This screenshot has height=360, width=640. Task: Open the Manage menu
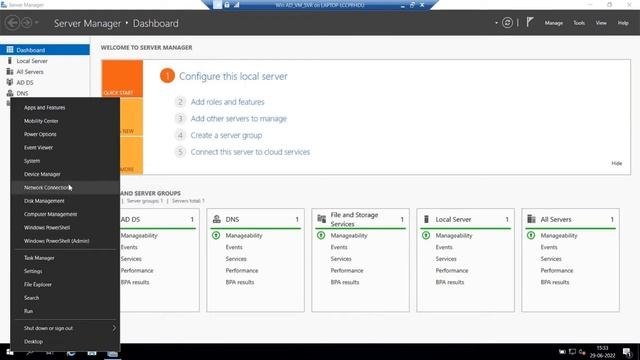click(x=553, y=23)
